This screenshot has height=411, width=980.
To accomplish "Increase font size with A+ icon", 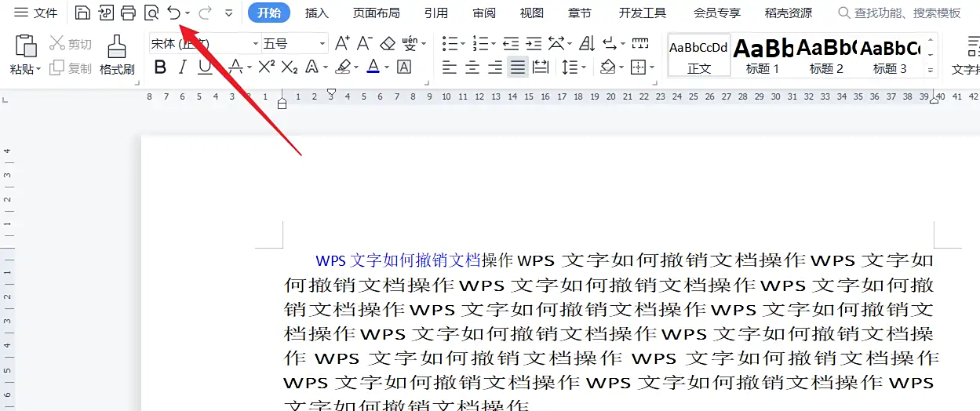I will click(x=342, y=43).
